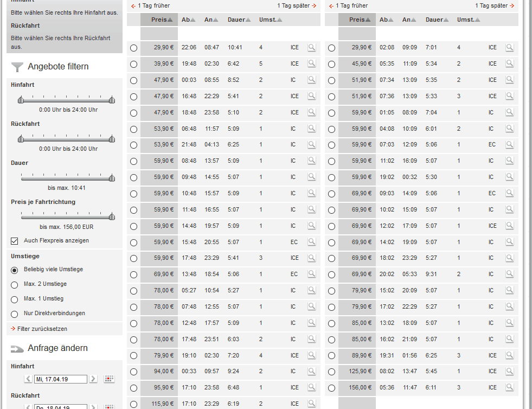Sort outbound list by Preis
Screen dimensions: 532x409
pos(162,20)
